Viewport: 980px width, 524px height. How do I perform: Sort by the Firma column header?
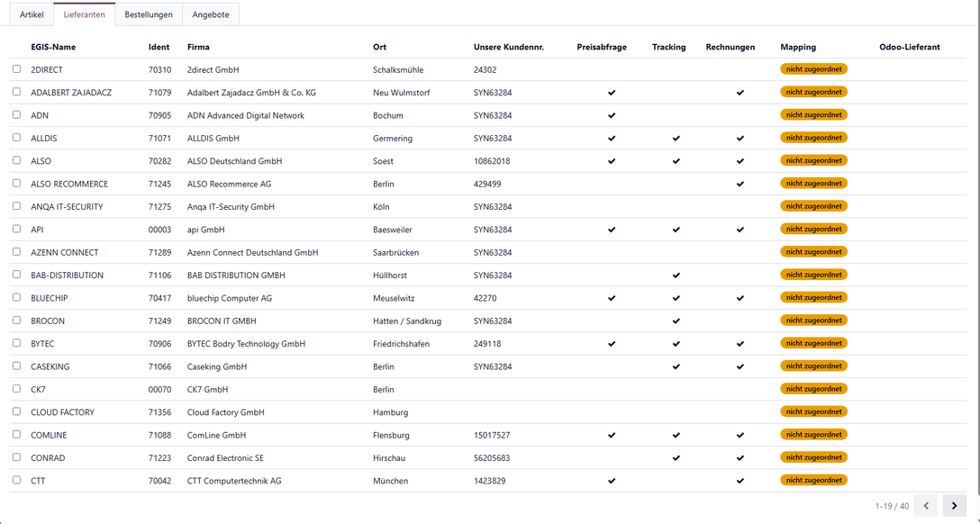pos(198,47)
